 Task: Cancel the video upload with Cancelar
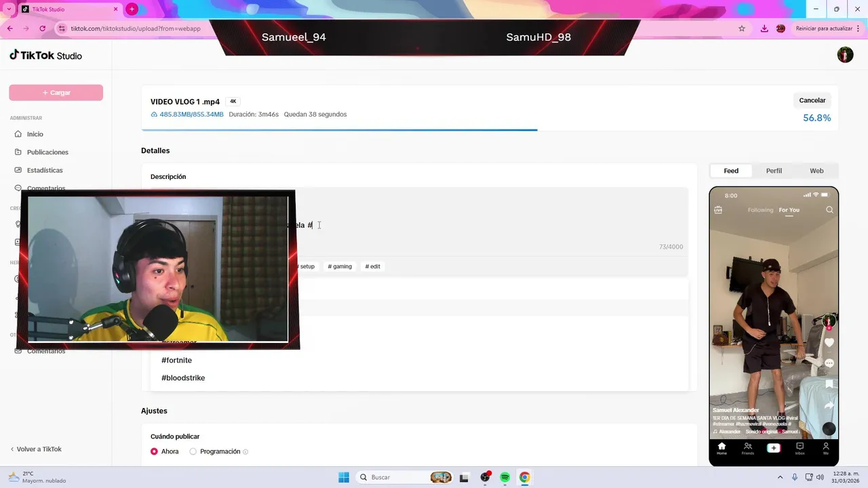812,100
